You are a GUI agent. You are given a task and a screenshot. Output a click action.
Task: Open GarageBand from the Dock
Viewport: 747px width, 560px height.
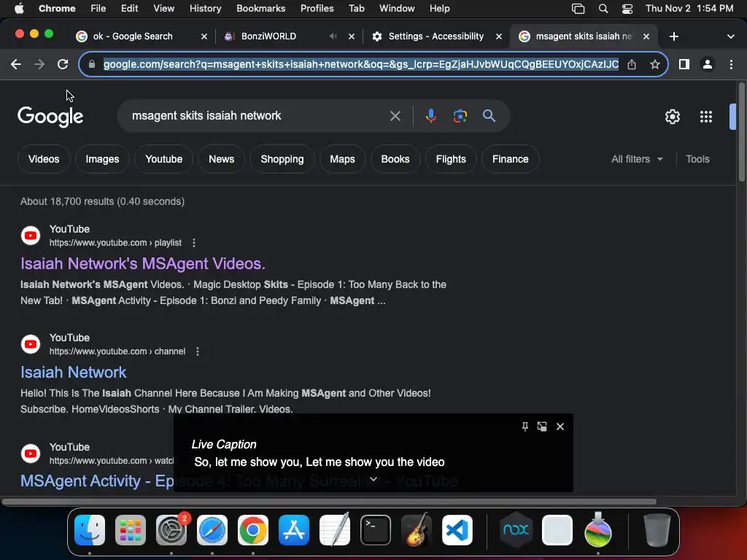pyautogui.click(x=417, y=530)
